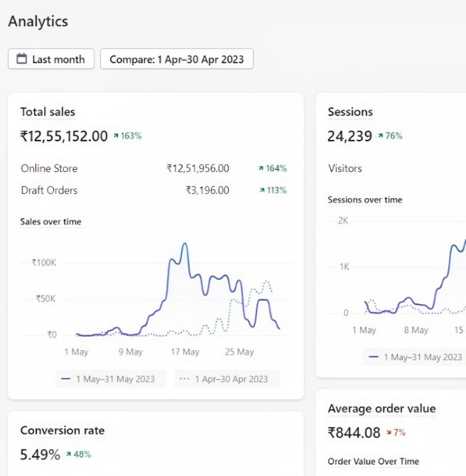
Task: Open the Average order value report
Action: point(381,409)
